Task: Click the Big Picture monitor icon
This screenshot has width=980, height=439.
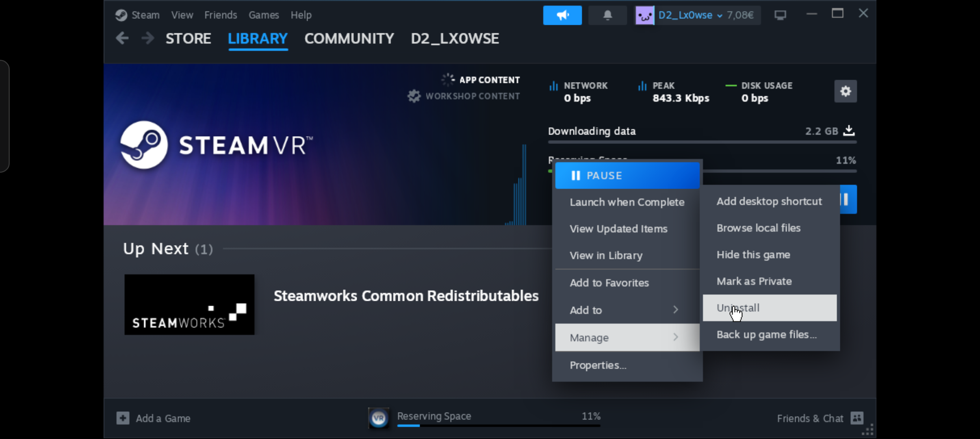Action: [780, 15]
